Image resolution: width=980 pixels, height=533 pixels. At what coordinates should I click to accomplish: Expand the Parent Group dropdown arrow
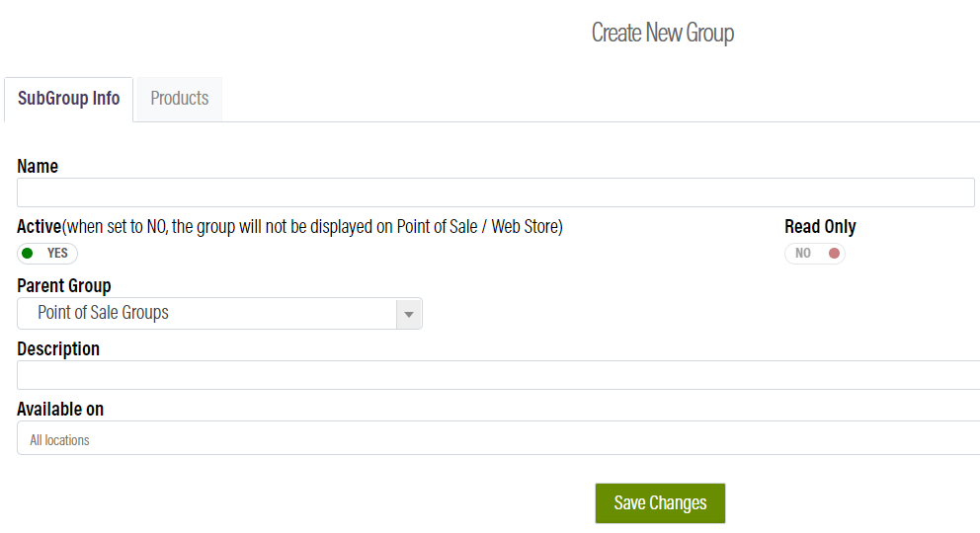409,314
